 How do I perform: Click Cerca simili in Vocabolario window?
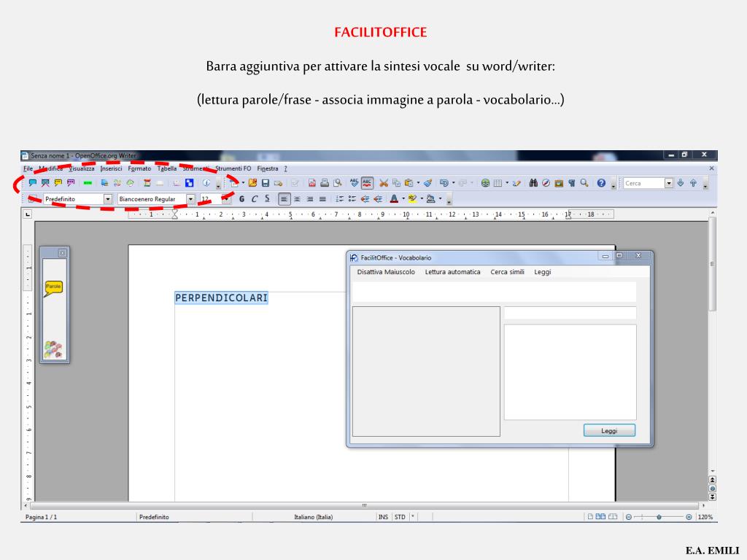508,272
